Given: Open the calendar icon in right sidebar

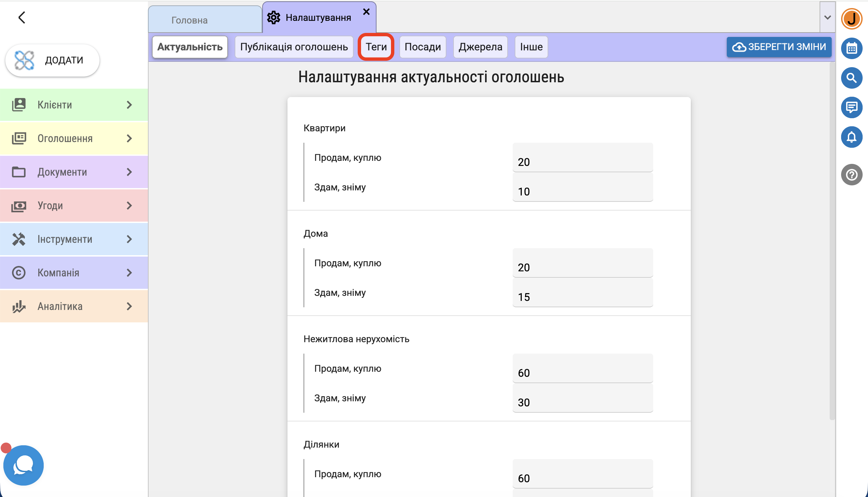Looking at the screenshot, I should click(851, 48).
